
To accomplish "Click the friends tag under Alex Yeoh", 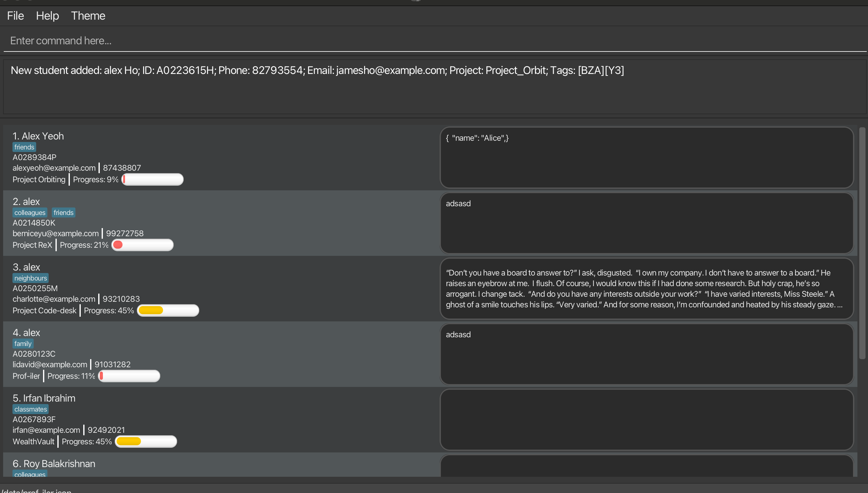I will click(24, 147).
